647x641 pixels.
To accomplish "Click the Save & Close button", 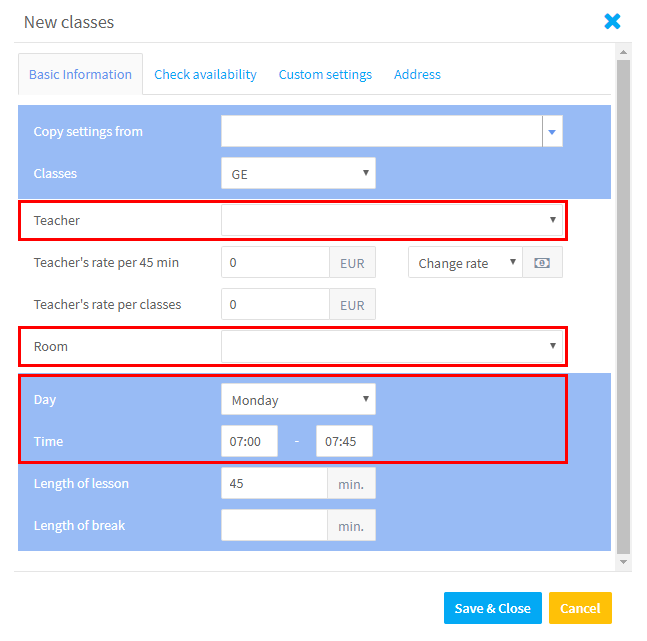I will 493,608.
